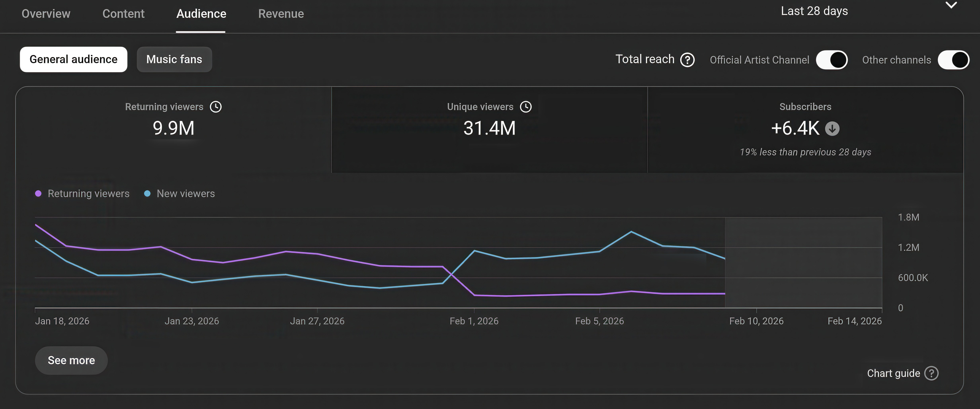Viewport: 980px width, 409px height.
Task: Click the New viewers legend label
Action: point(186,193)
